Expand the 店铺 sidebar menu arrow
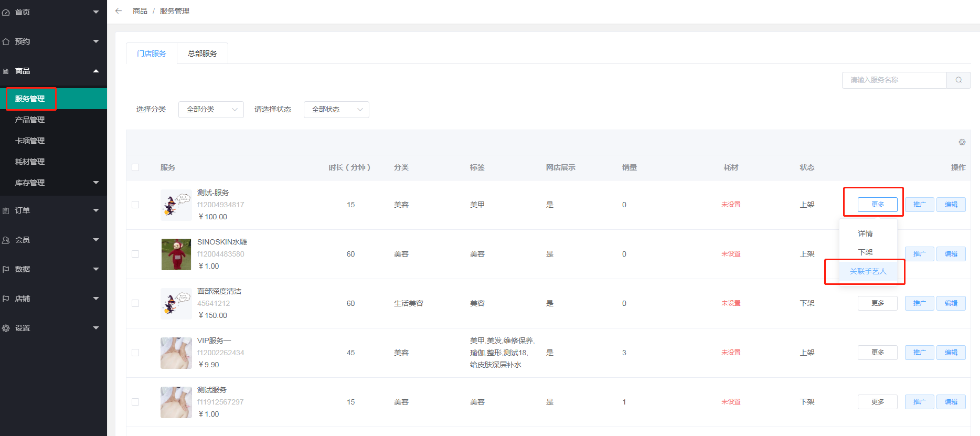 [x=96, y=299]
